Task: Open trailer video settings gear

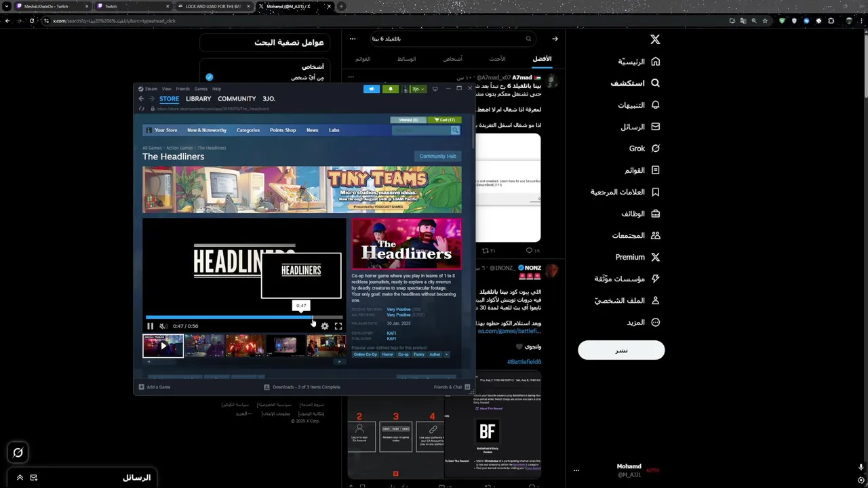Action: click(325, 326)
